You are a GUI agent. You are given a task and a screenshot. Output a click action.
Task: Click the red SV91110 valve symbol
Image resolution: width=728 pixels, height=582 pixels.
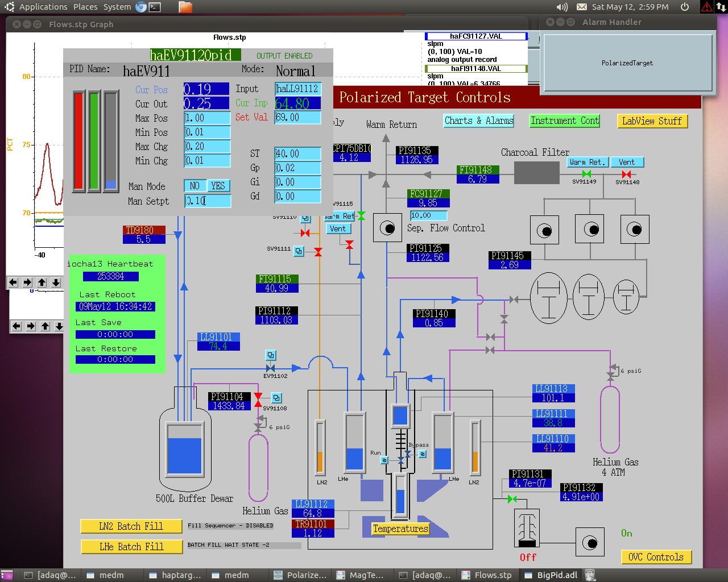click(x=305, y=233)
